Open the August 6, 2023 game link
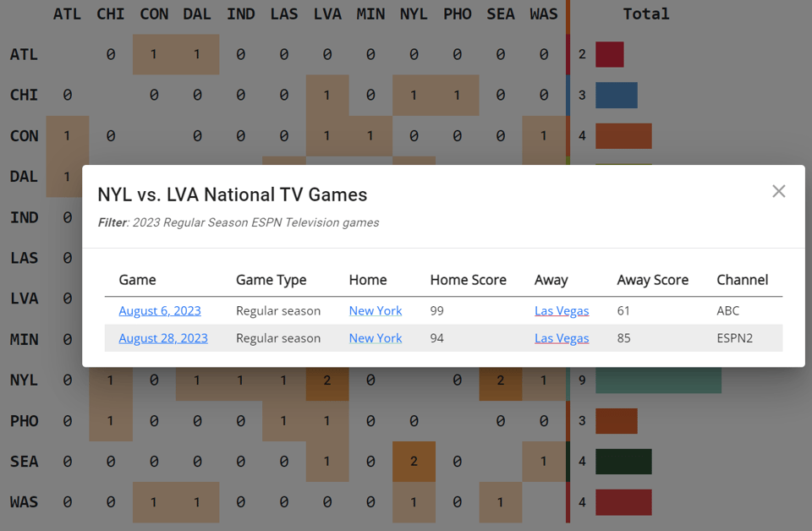This screenshot has width=812, height=531. click(160, 310)
